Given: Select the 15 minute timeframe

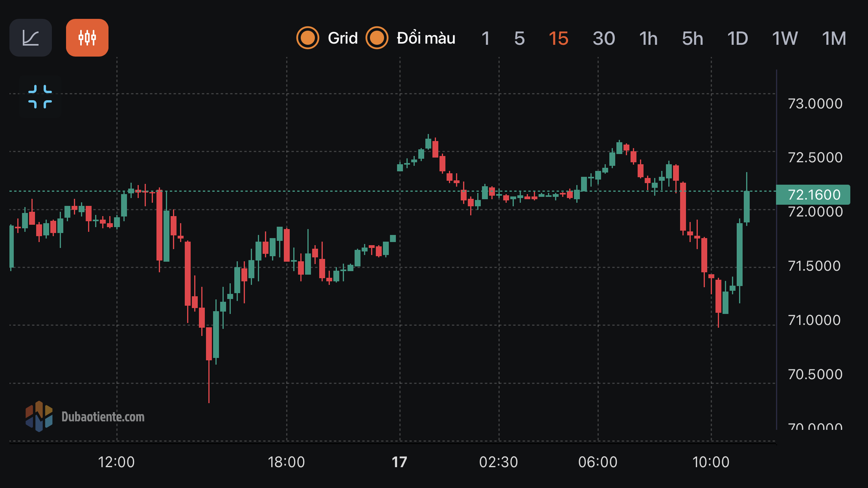Looking at the screenshot, I should click(558, 39).
